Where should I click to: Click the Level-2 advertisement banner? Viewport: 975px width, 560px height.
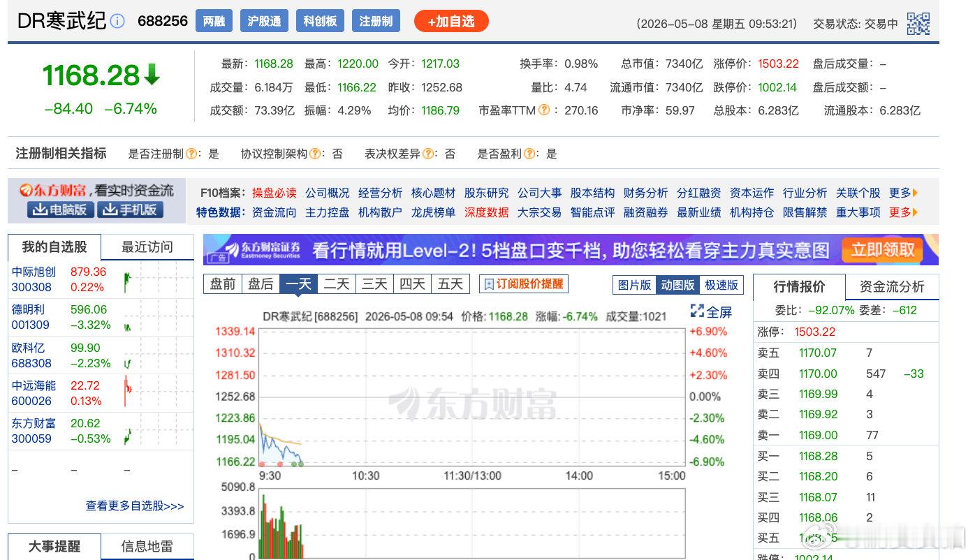point(571,250)
